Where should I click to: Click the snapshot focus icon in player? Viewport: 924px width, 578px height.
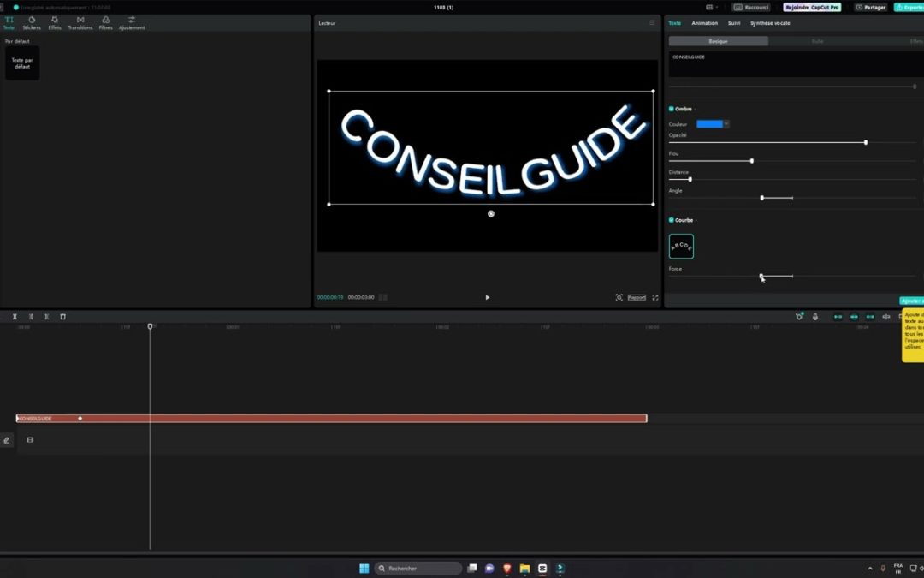[x=619, y=297]
